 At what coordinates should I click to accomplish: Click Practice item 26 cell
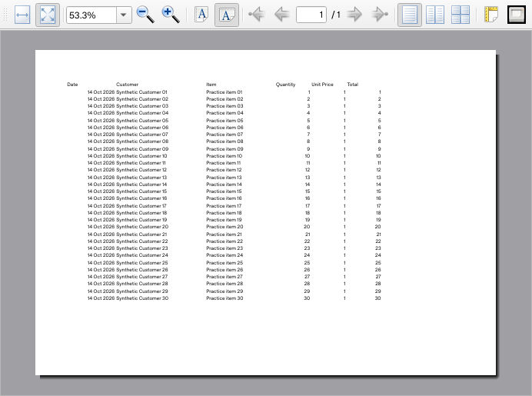224,270
